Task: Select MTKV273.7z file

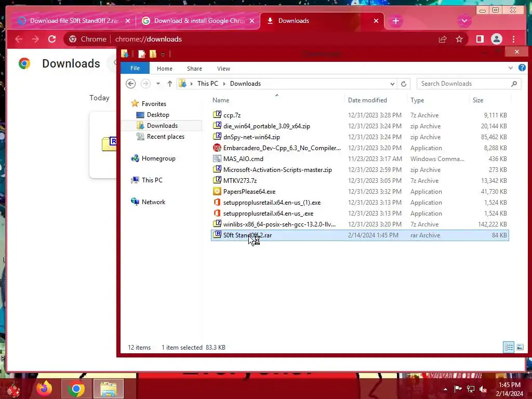Action: point(360,180)
